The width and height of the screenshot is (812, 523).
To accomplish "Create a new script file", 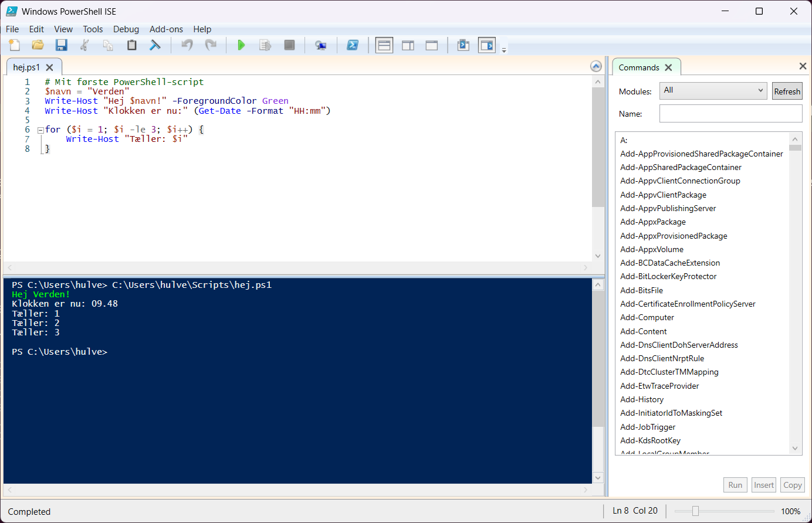I will coord(15,45).
